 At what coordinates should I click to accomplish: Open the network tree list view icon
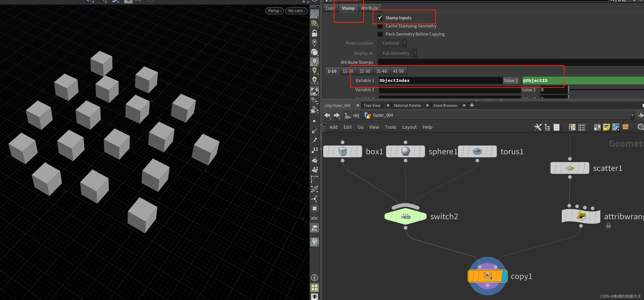[547, 127]
